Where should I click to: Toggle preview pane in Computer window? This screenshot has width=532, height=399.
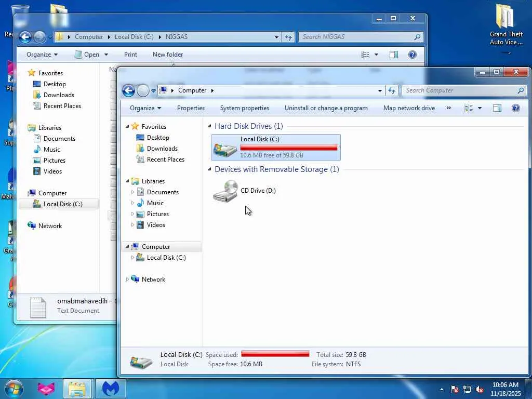point(497,108)
